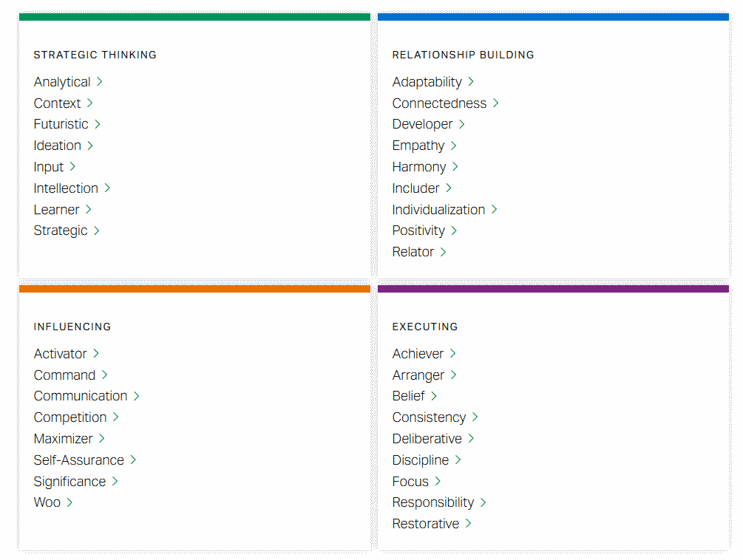This screenshot has width=743, height=560.
Task: Click the chevron arrow next to Analytical
Action: pyautogui.click(x=100, y=82)
